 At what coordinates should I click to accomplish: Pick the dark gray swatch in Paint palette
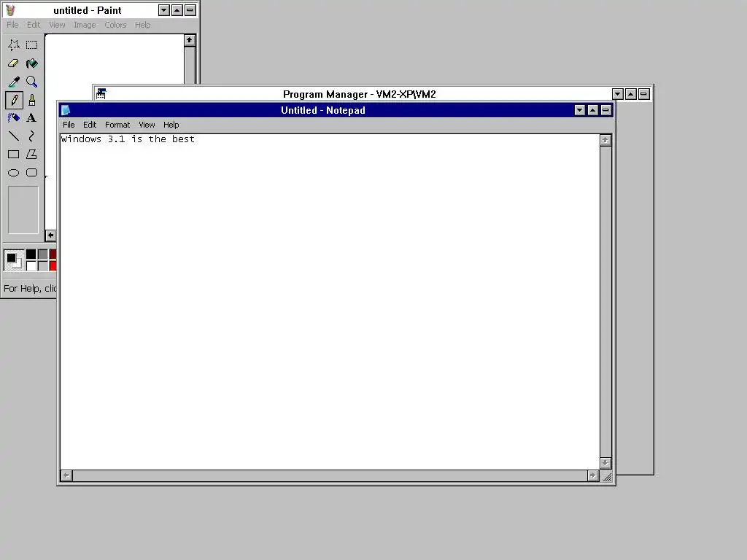(43, 254)
